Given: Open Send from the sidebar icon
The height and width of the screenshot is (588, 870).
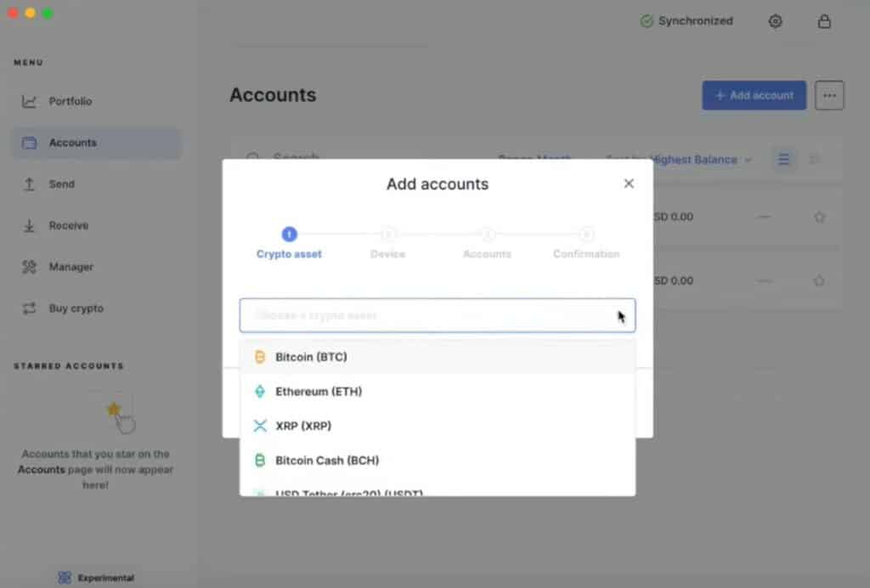Looking at the screenshot, I should pyautogui.click(x=28, y=184).
